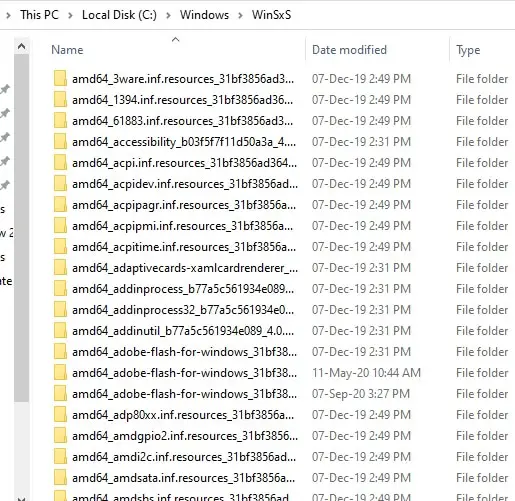Click File folder type in amd64_acpi.inf row
This screenshot has width=515, height=501.
point(482,163)
